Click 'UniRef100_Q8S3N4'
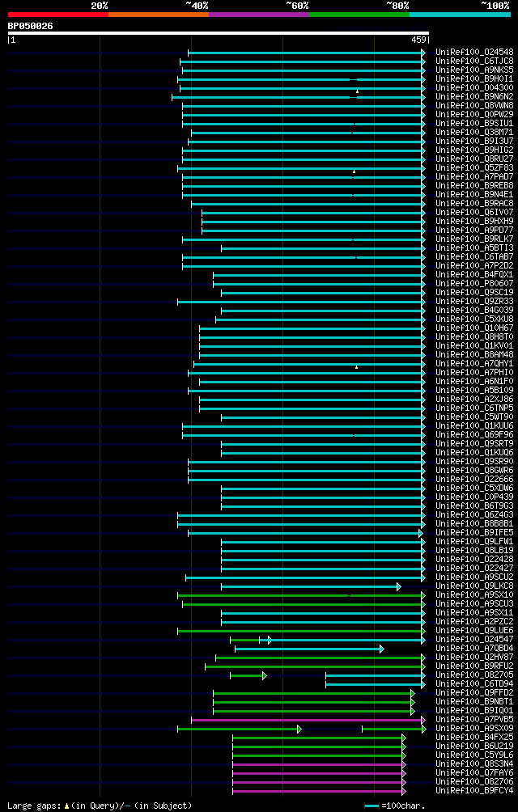The width and height of the screenshot is (518, 812). 474,764
